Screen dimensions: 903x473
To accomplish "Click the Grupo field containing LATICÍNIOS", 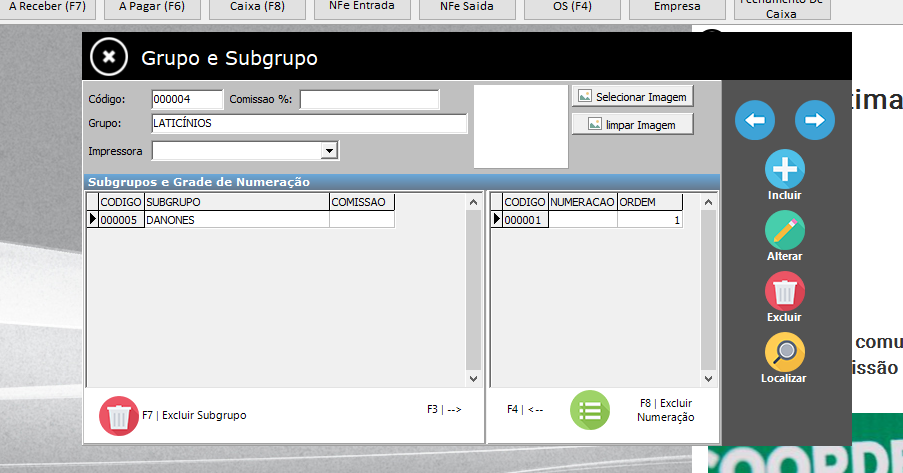I will pyautogui.click(x=309, y=124).
